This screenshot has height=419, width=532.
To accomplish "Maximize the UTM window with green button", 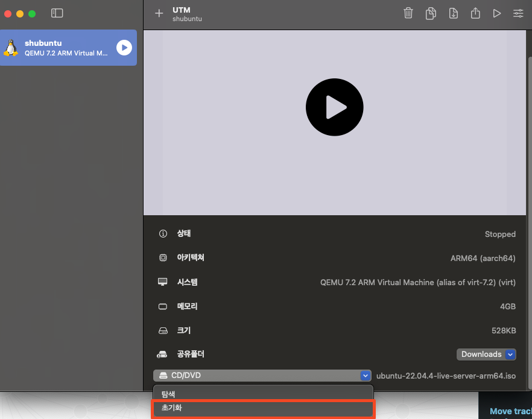I will (x=32, y=14).
